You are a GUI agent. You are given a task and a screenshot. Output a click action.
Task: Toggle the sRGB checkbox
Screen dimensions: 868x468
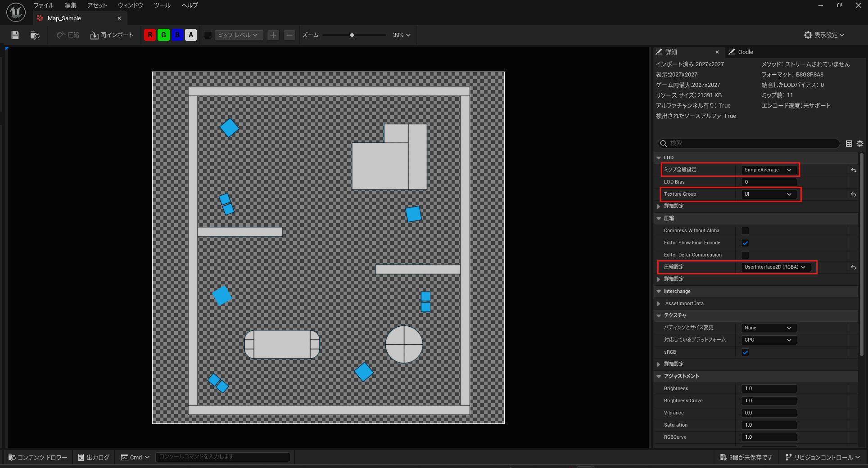point(745,352)
